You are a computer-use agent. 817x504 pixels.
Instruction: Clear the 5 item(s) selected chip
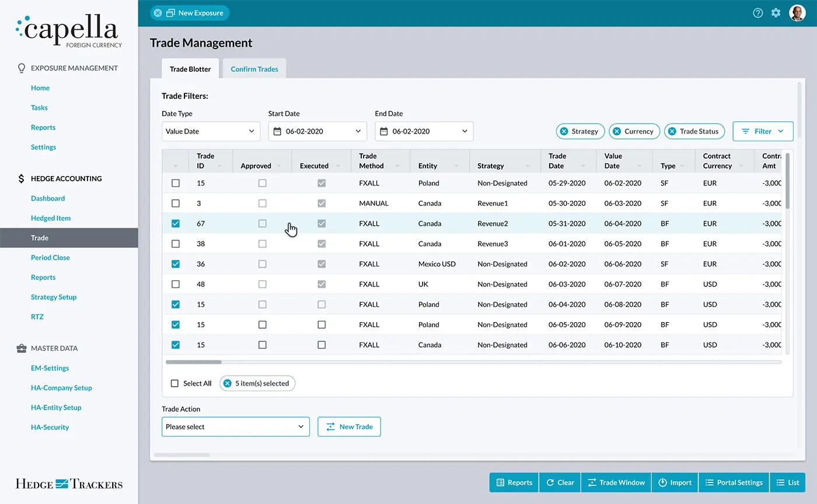pos(228,383)
